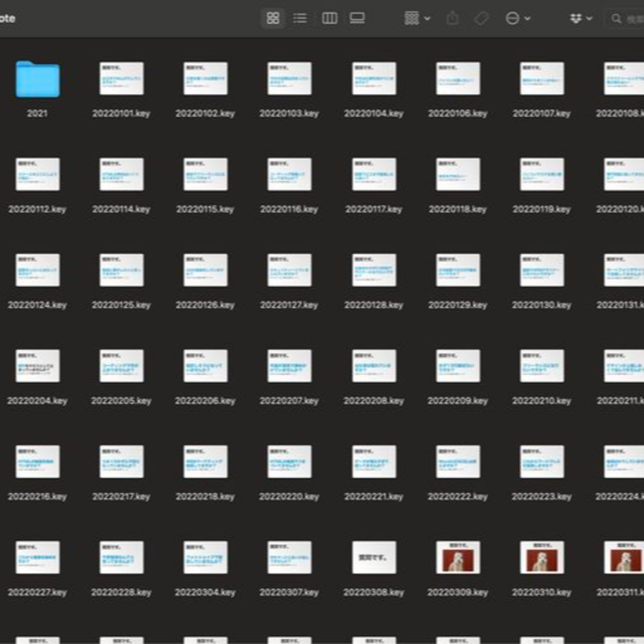Screen dimensions: 644x644
Task: Switch Finder to list view
Action: [300, 18]
